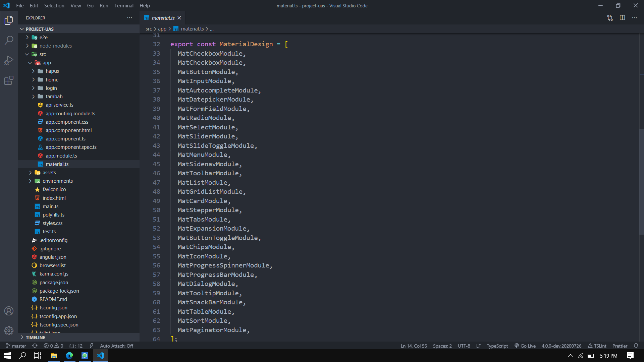The width and height of the screenshot is (644, 362).
Task: Open api.service.ts file
Action: (59, 105)
